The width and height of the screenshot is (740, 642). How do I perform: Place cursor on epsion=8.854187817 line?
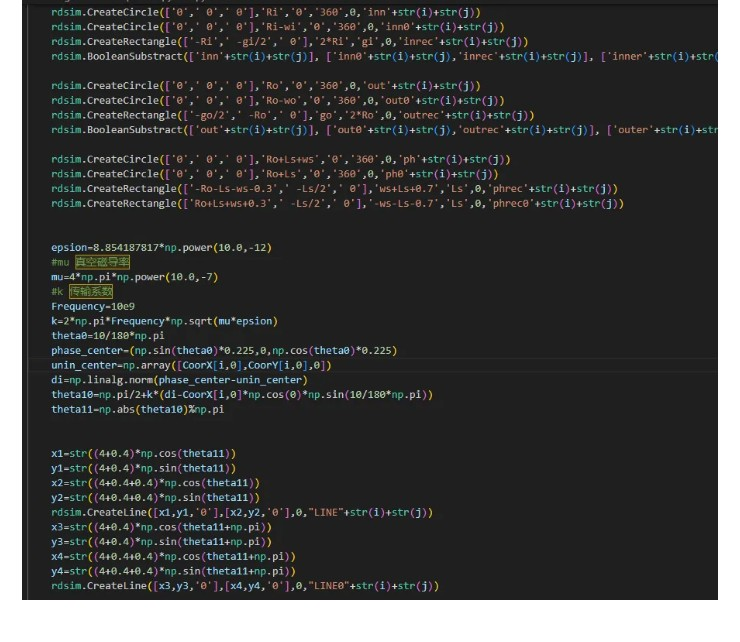click(160, 247)
